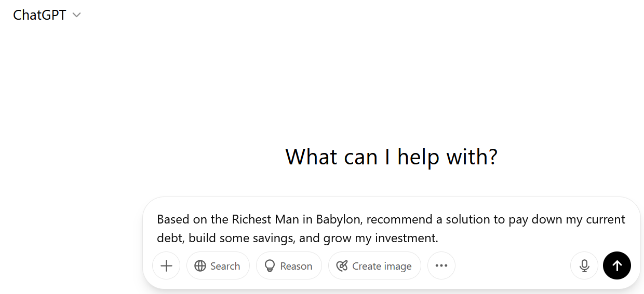Enable Reason mode via its label
Screen dimensions: 644x294
(x=296, y=266)
